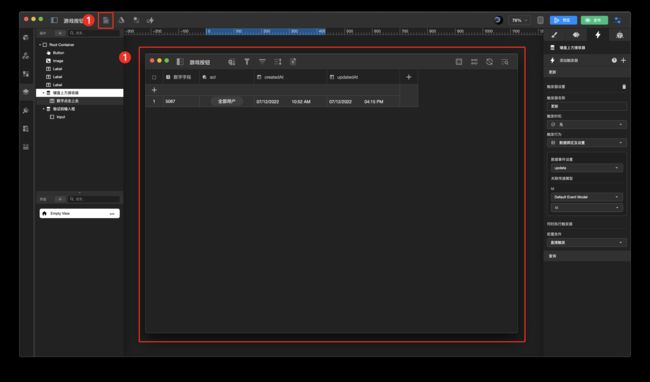Toggle the sidebar icon in the inner table window
Viewport: 650px width, 382px height.
point(179,62)
